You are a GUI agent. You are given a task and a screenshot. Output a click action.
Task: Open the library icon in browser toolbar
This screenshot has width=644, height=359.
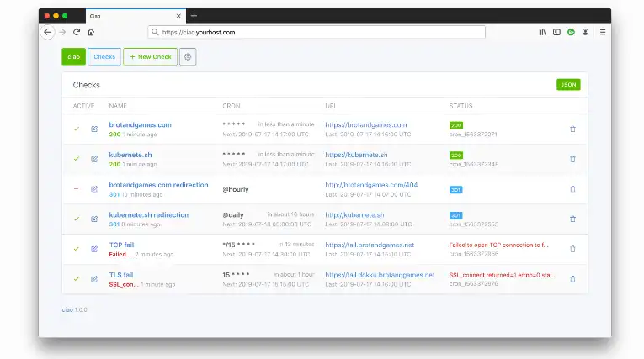[542, 32]
